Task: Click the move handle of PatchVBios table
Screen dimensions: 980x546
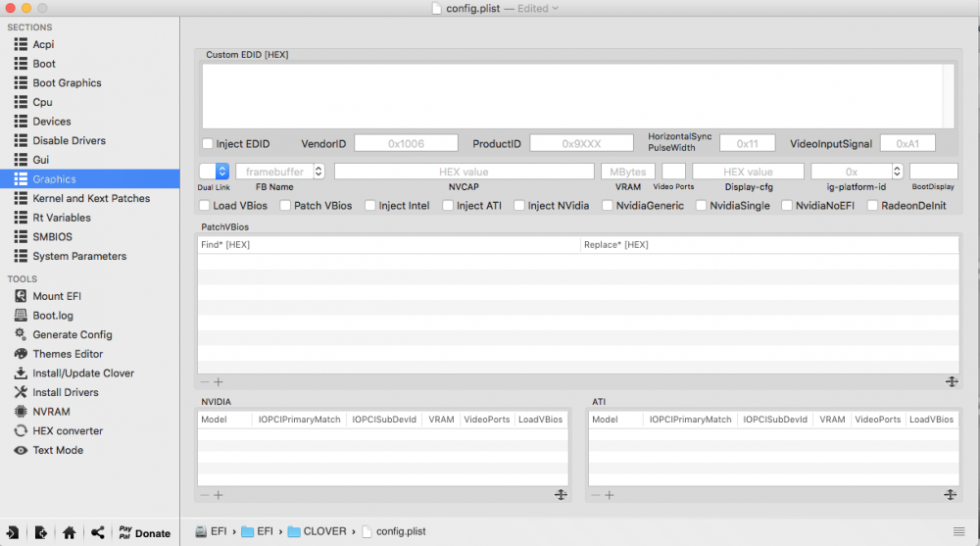Action: coord(952,381)
